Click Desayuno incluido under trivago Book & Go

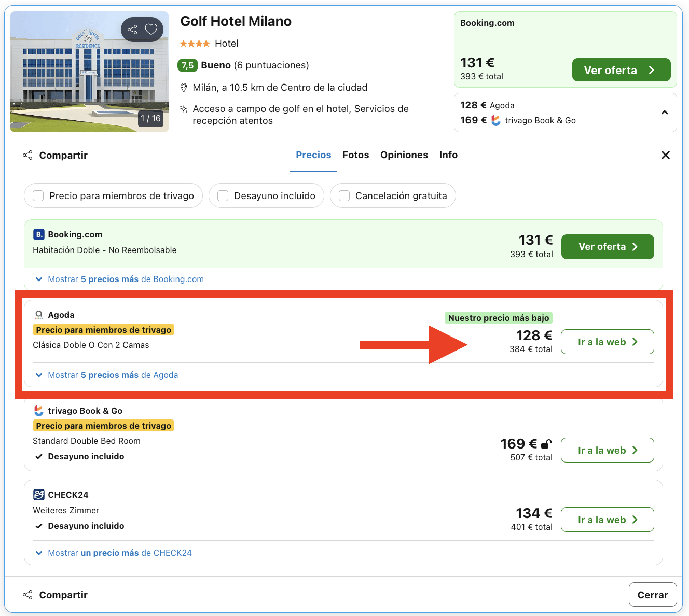(86, 456)
